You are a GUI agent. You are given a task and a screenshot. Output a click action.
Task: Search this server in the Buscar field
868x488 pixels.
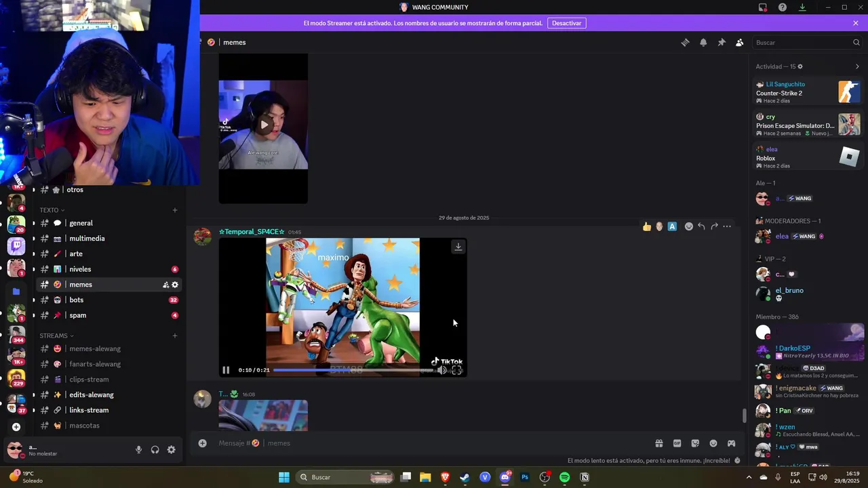point(807,42)
